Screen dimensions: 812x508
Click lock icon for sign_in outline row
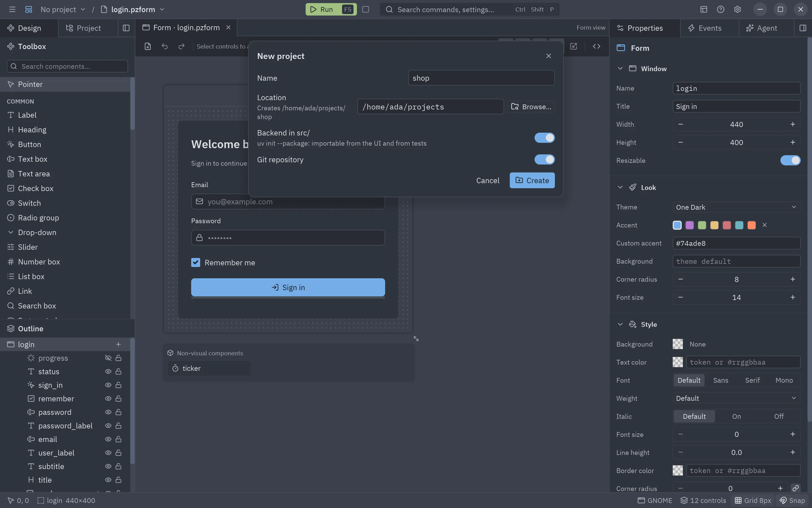click(x=118, y=385)
